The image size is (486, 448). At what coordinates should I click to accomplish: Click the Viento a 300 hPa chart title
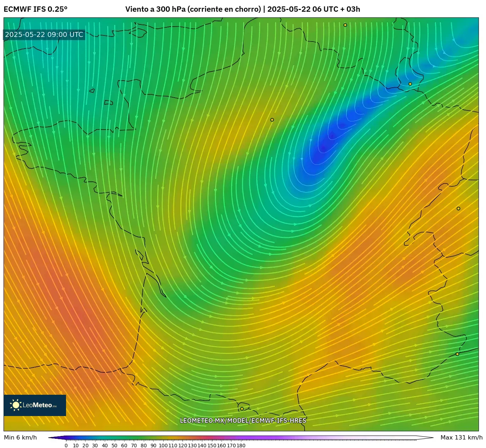click(x=242, y=9)
